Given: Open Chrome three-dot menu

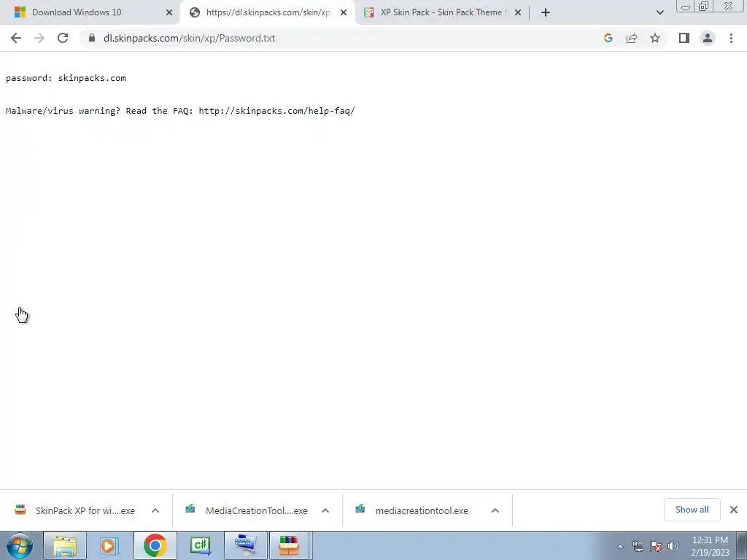Looking at the screenshot, I should point(731,38).
